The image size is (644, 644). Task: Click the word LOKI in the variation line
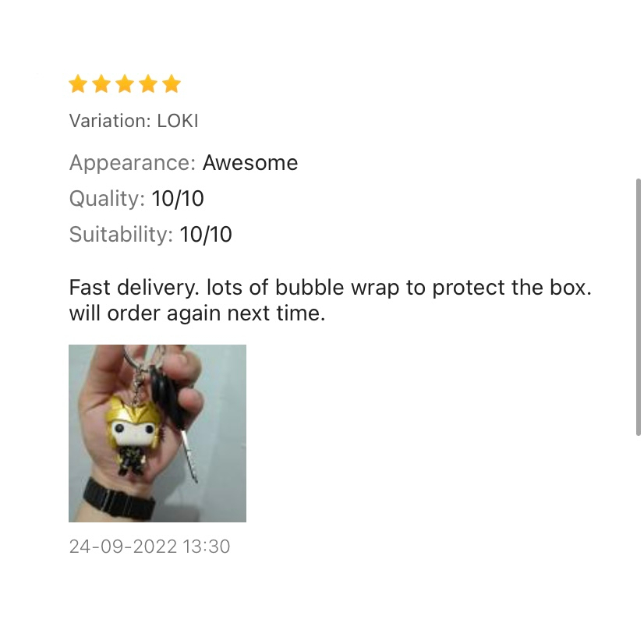pos(178,121)
